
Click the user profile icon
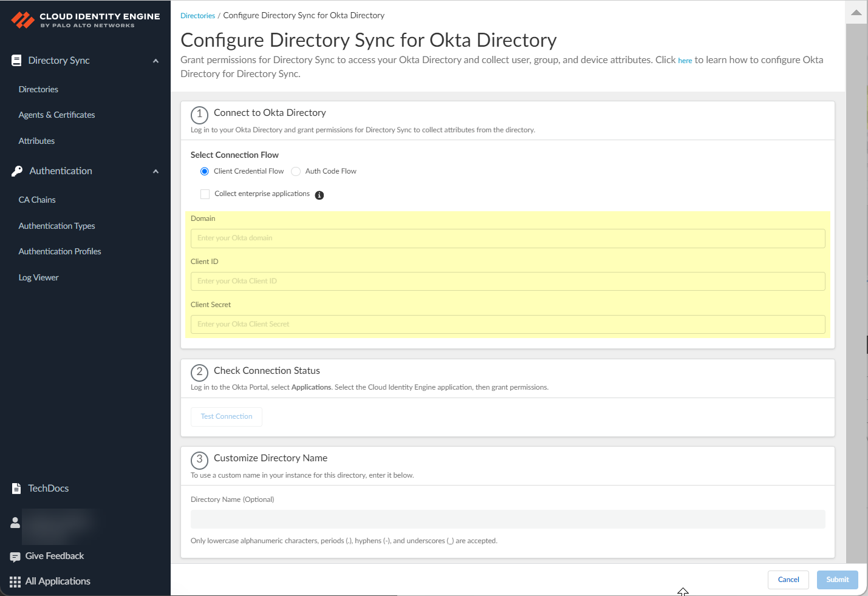click(x=15, y=523)
